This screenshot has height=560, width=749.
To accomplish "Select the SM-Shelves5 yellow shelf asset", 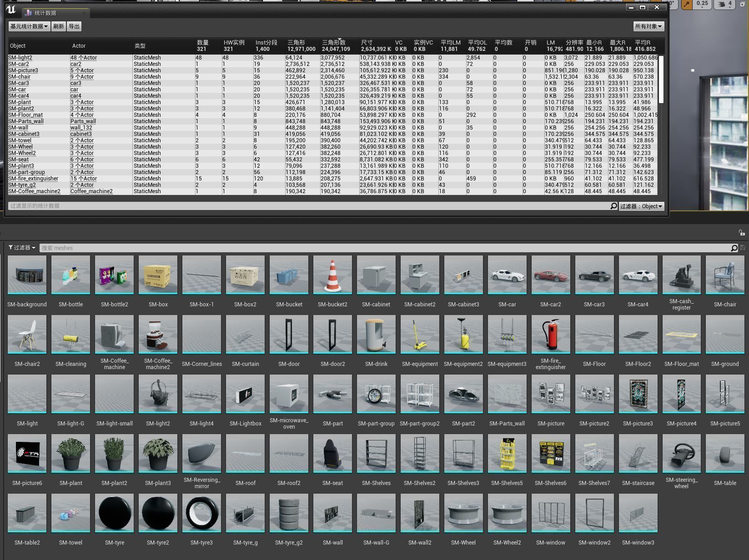I will coord(507,453).
